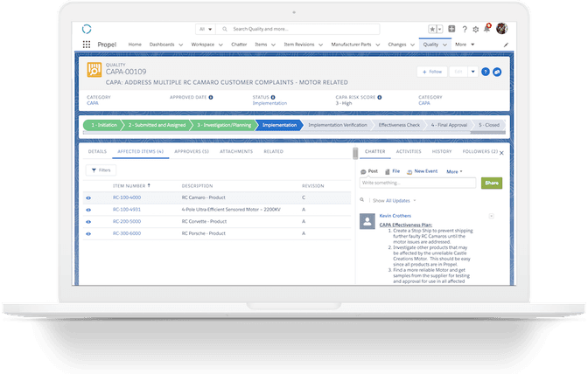Expand the Quality nav chevron
The width and height of the screenshot is (588, 374).
coord(444,45)
